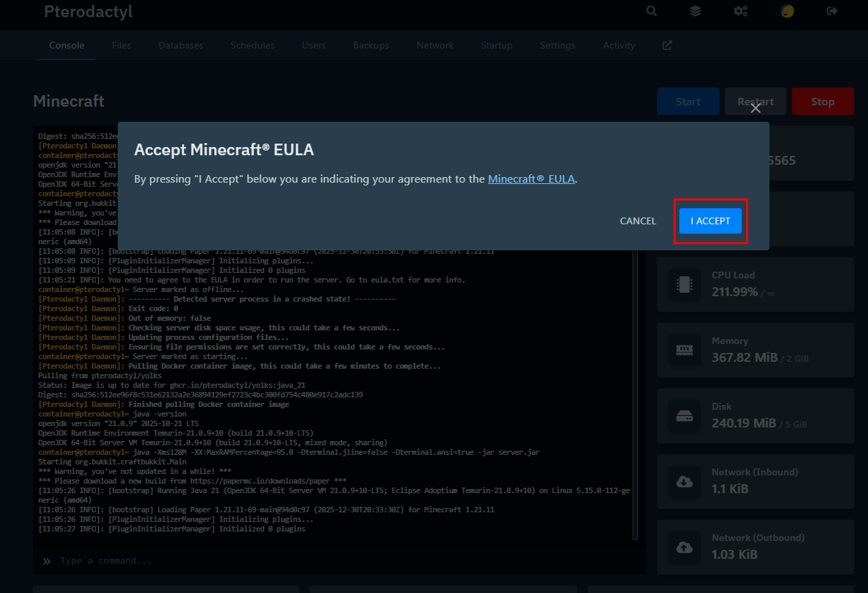Open the external link icon tab
The image size is (868, 593).
(667, 45)
